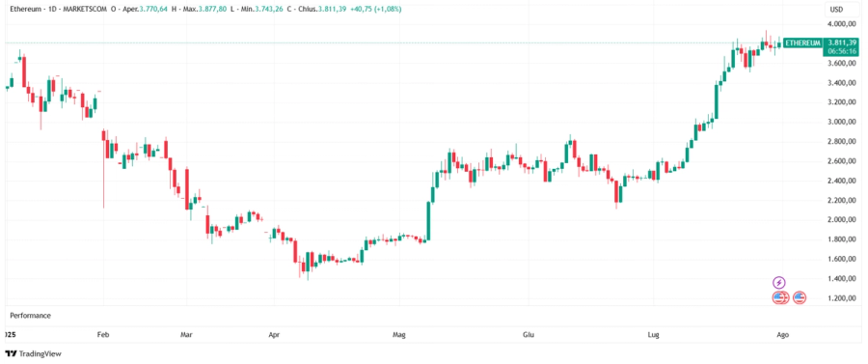868x364 pixels.
Task: Click the TradingView logo
Action: tap(33, 353)
